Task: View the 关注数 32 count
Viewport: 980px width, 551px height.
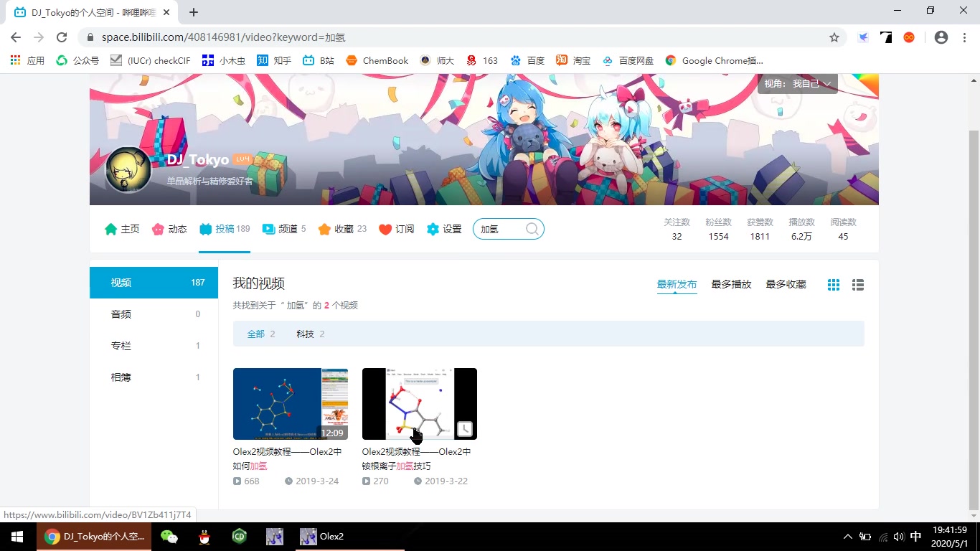Action: click(x=677, y=229)
